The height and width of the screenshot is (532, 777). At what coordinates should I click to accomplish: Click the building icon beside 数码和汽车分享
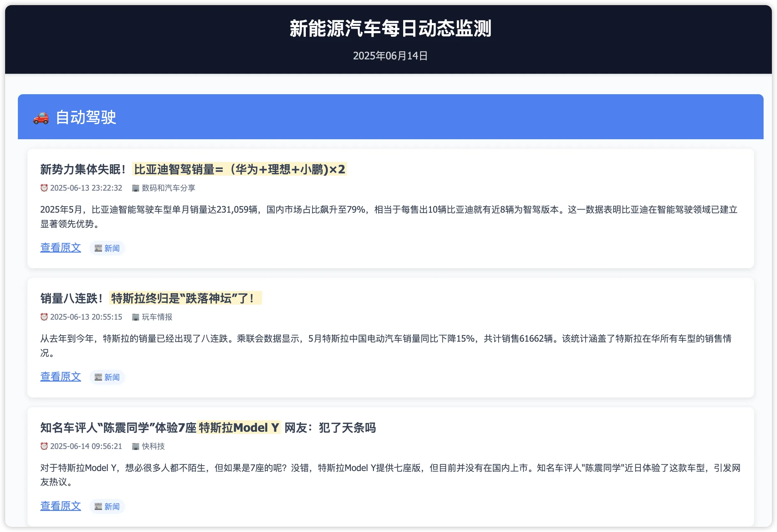pos(135,188)
